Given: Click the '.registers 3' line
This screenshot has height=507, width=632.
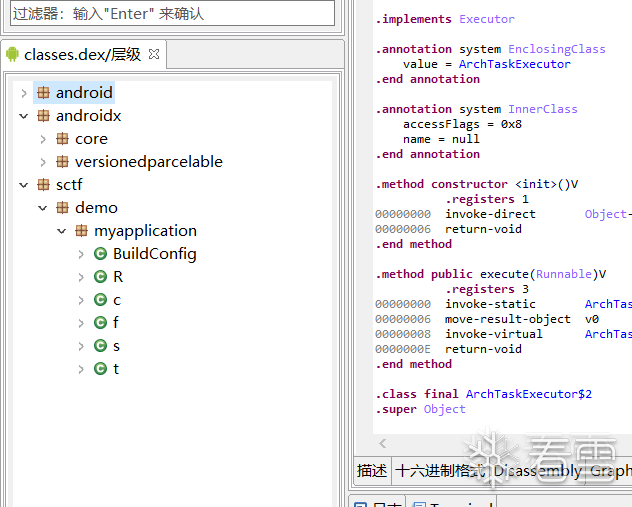Looking at the screenshot, I should pyautogui.click(x=487, y=289).
